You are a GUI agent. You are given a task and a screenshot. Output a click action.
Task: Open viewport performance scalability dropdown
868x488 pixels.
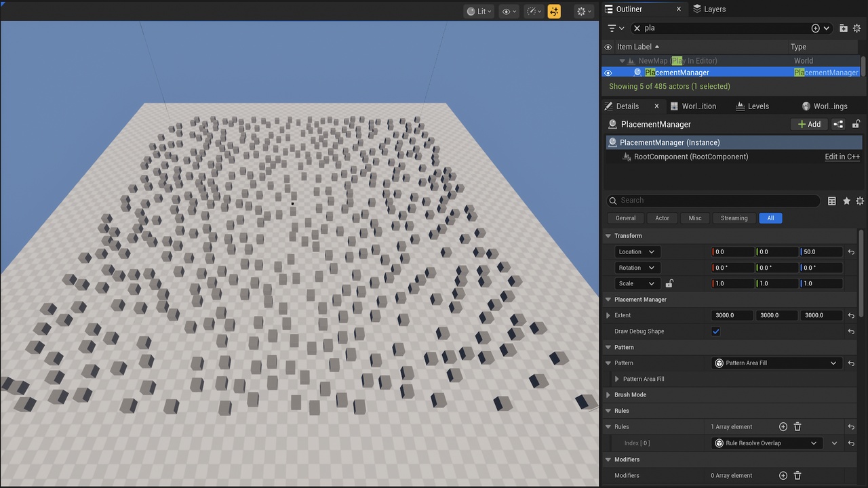pos(534,11)
